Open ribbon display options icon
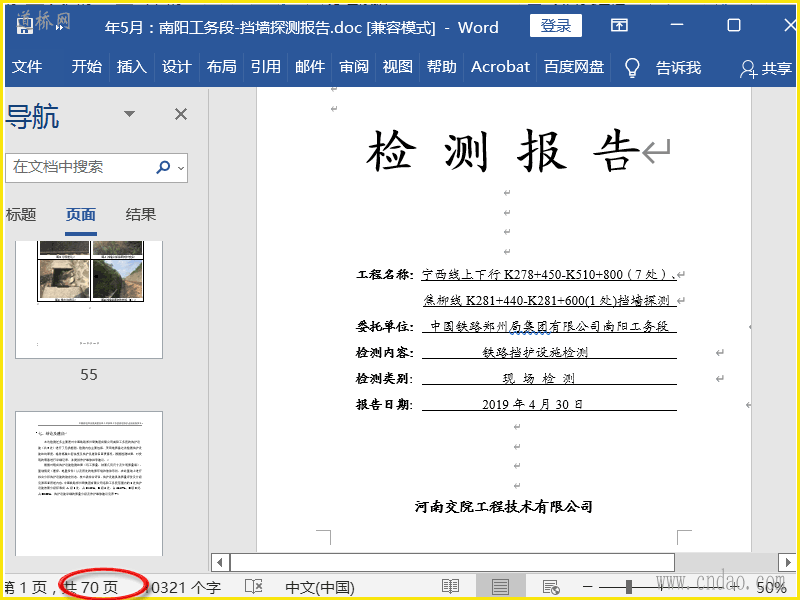800x600 pixels. 619,25
